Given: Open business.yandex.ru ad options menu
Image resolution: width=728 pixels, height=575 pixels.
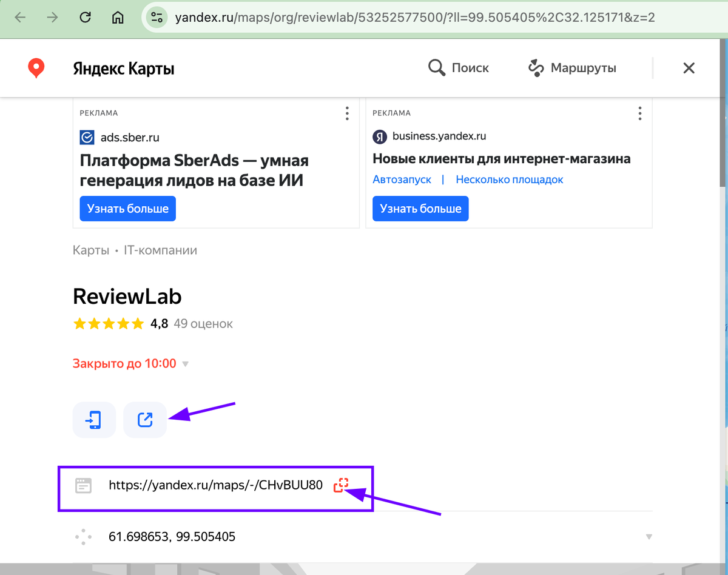Looking at the screenshot, I should pyautogui.click(x=640, y=113).
